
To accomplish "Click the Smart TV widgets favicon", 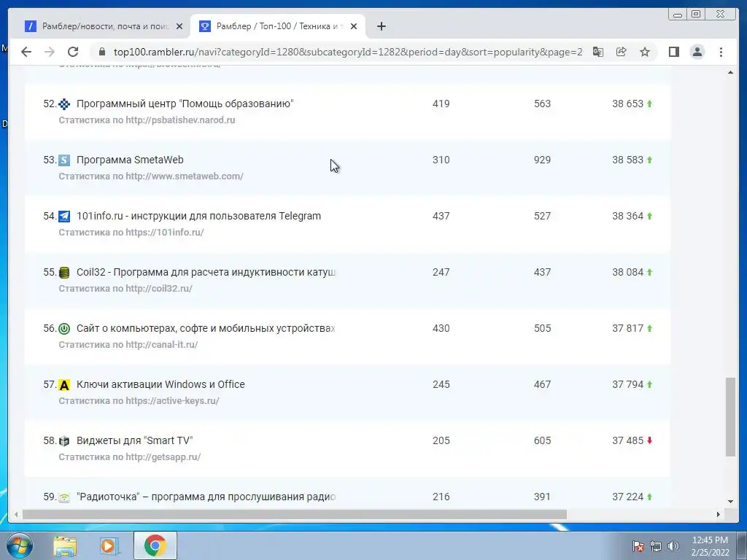I will [64, 441].
